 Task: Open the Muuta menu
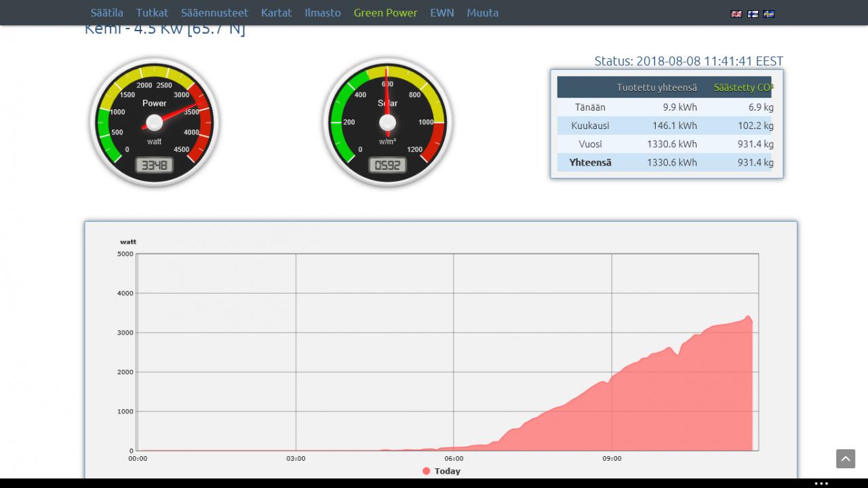(x=483, y=13)
